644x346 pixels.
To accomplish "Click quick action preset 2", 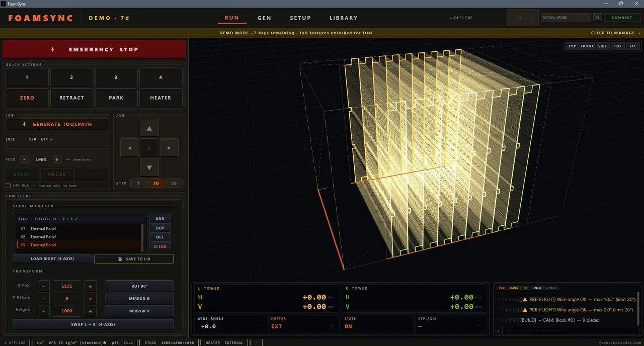I will point(71,77).
